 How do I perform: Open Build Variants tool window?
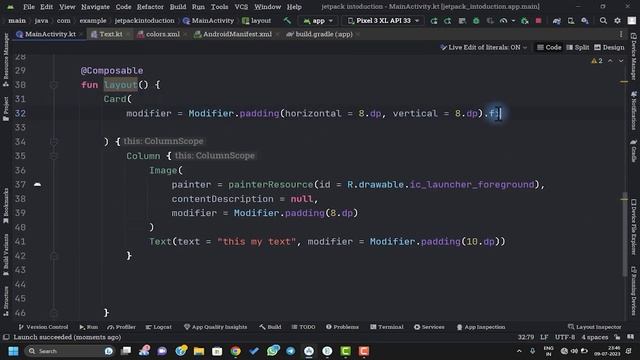coord(6,255)
